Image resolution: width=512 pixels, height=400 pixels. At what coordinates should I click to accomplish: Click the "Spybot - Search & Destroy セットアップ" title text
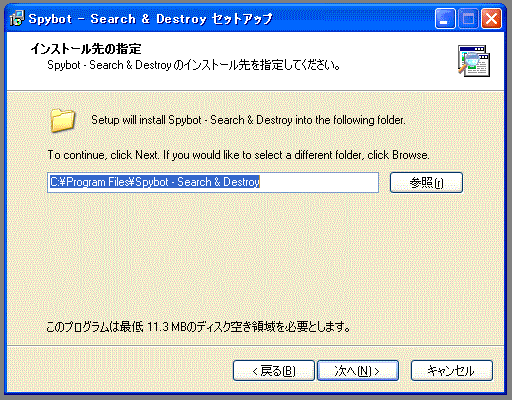(x=150, y=19)
